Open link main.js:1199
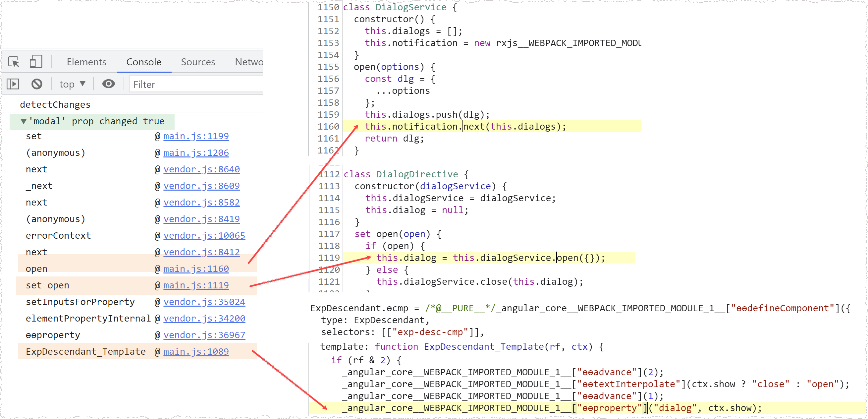868x419 pixels. pyautogui.click(x=196, y=136)
